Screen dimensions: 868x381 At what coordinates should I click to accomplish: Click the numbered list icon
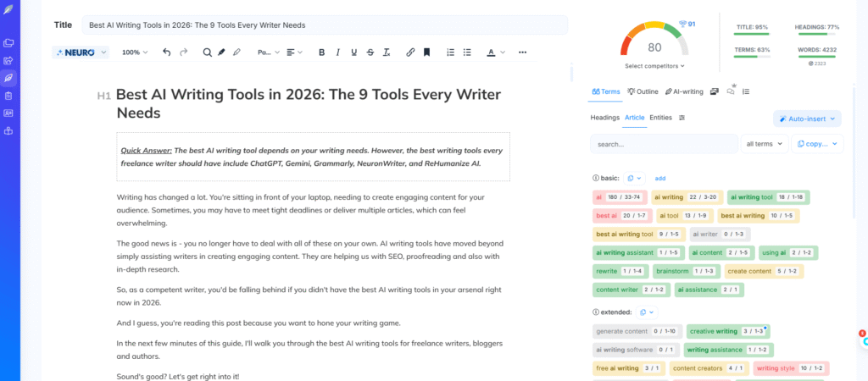(x=451, y=52)
